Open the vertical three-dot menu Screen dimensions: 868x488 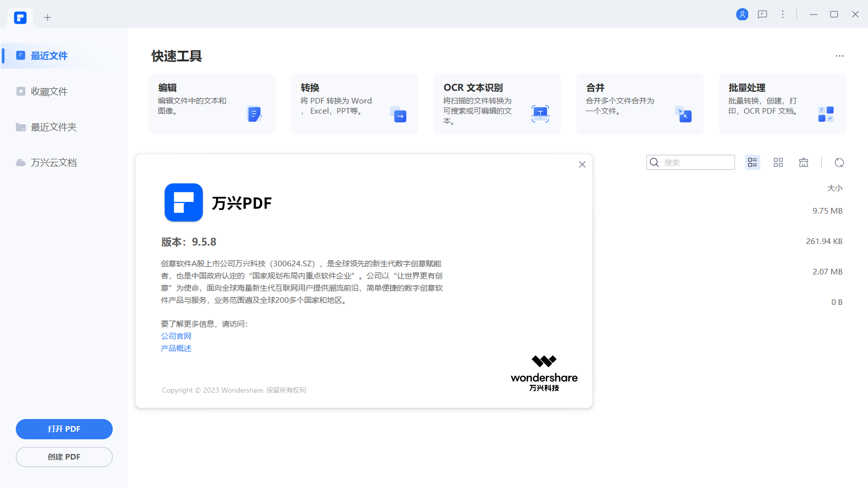pos(782,14)
